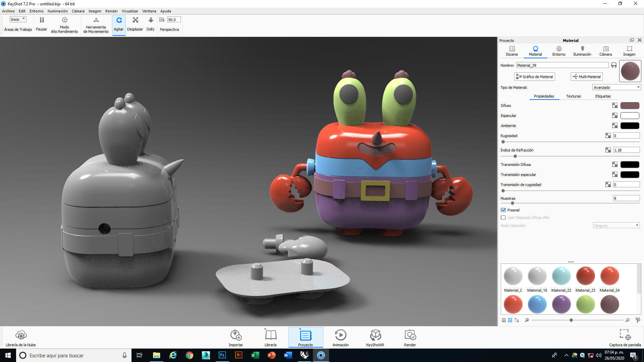
Task: Switch to the Entorno tab
Action: click(559, 51)
